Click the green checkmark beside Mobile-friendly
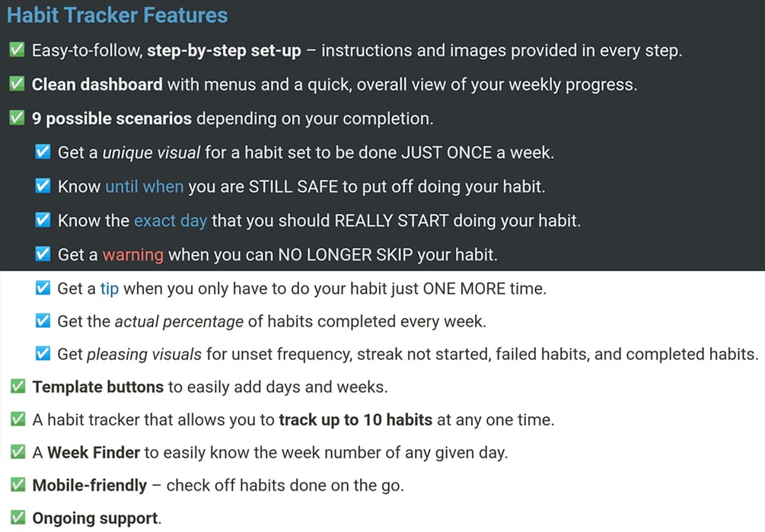The image size is (765, 532). click(17, 485)
